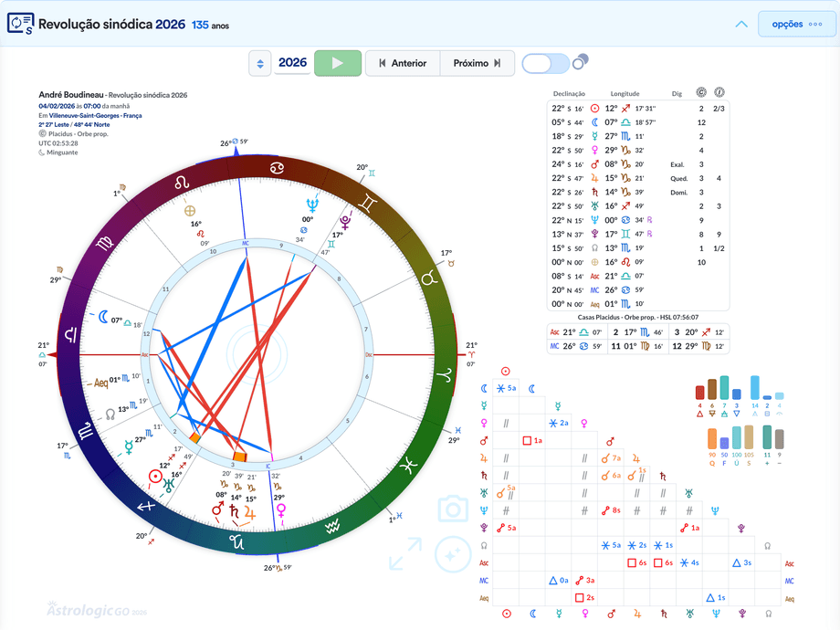840x630 pixels.
Task: Collapse the panel with the chevron up arrow
Action: point(741,24)
